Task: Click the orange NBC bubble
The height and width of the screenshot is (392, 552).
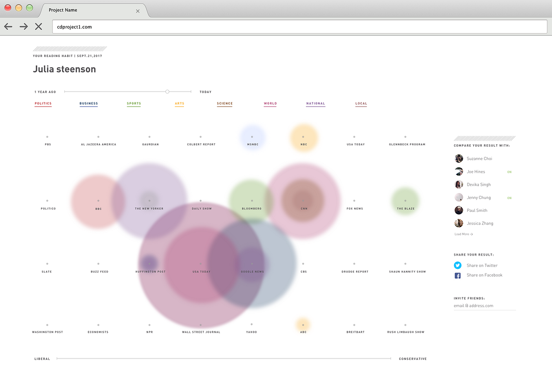Action: [x=304, y=138]
